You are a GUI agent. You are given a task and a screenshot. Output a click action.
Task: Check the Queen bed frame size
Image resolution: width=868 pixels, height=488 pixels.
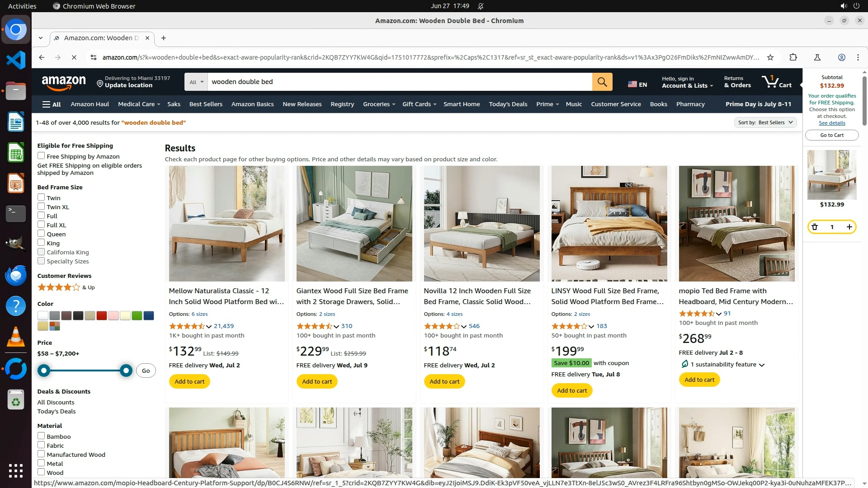click(x=41, y=234)
